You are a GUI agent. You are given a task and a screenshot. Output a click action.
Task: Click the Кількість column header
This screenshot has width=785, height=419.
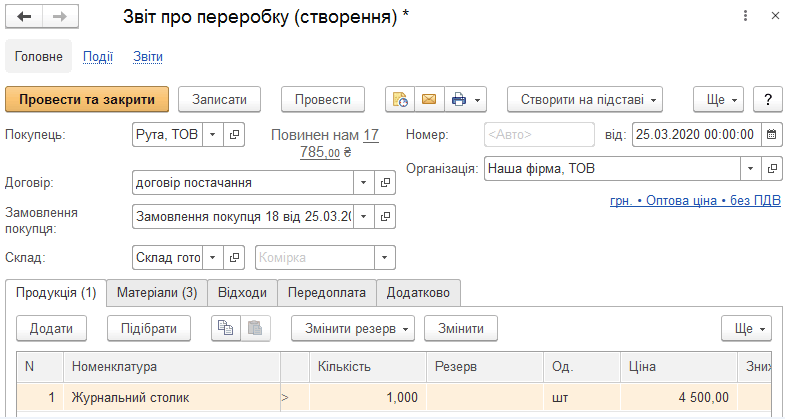tap(367, 367)
